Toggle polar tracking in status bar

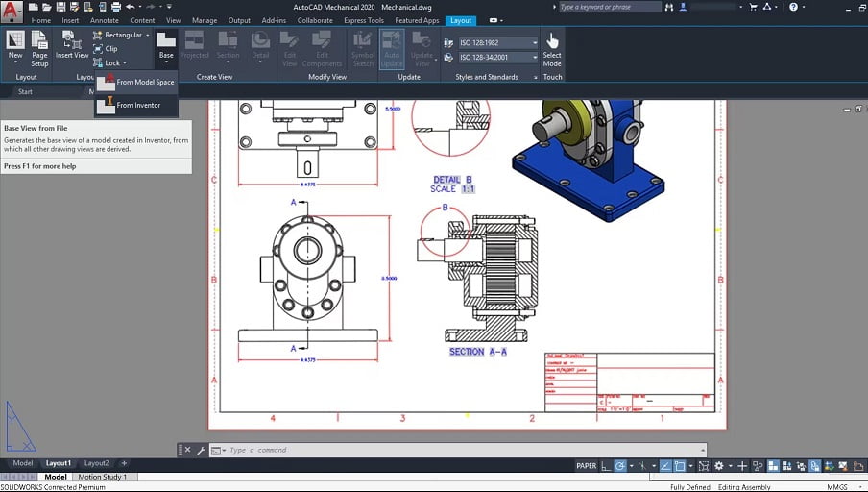[620, 466]
